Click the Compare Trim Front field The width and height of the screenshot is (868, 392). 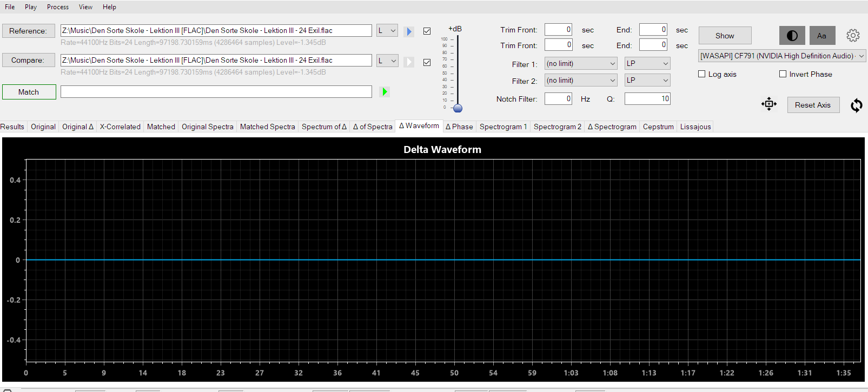pos(558,45)
